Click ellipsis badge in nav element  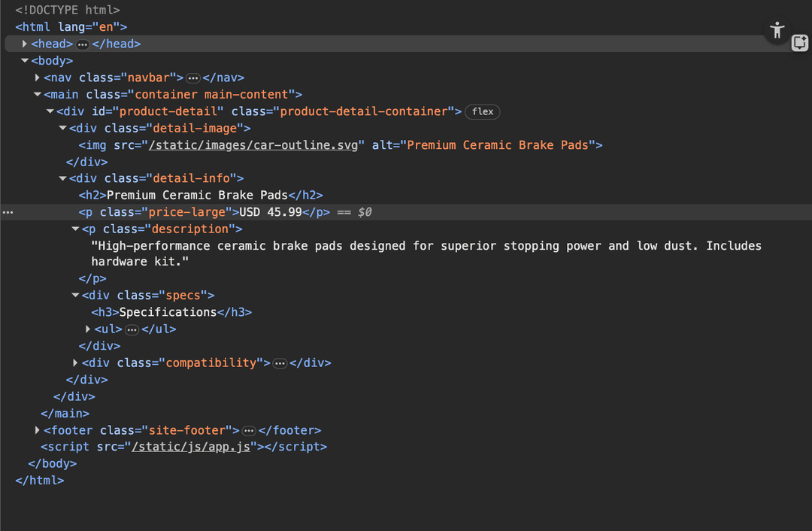tap(193, 78)
